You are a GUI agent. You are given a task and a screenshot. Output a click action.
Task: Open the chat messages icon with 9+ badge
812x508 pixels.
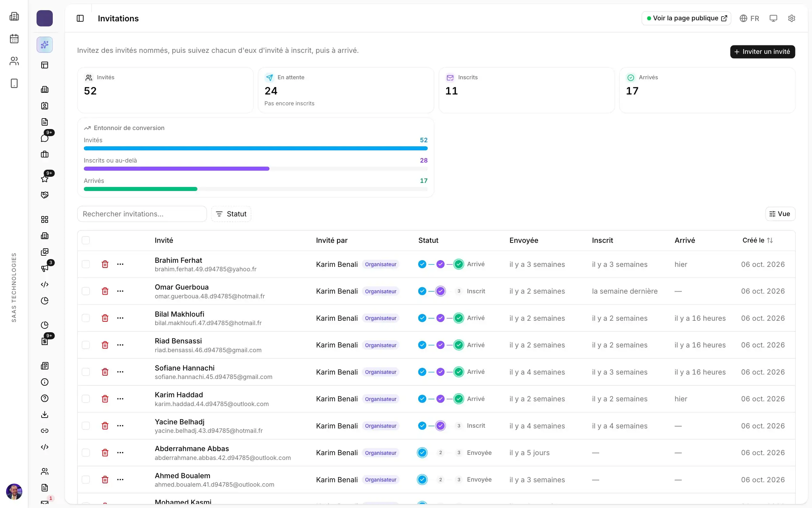[45, 138]
